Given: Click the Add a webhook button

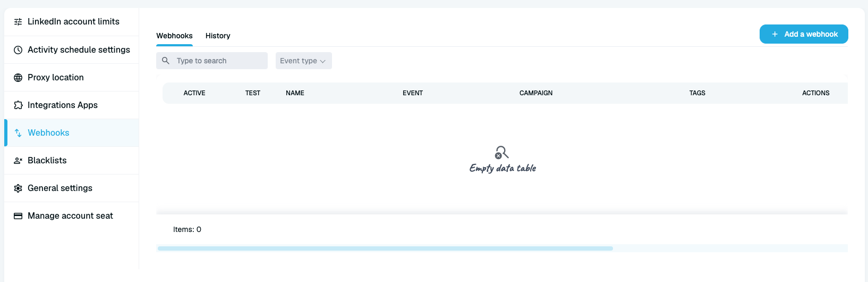Looking at the screenshot, I should coord(804,34).
